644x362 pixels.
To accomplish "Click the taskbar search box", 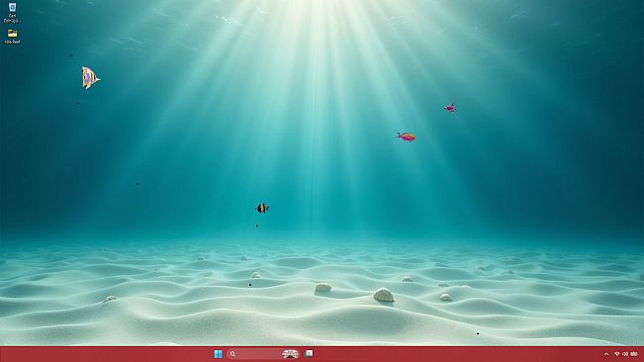I will tap(263, 354).
